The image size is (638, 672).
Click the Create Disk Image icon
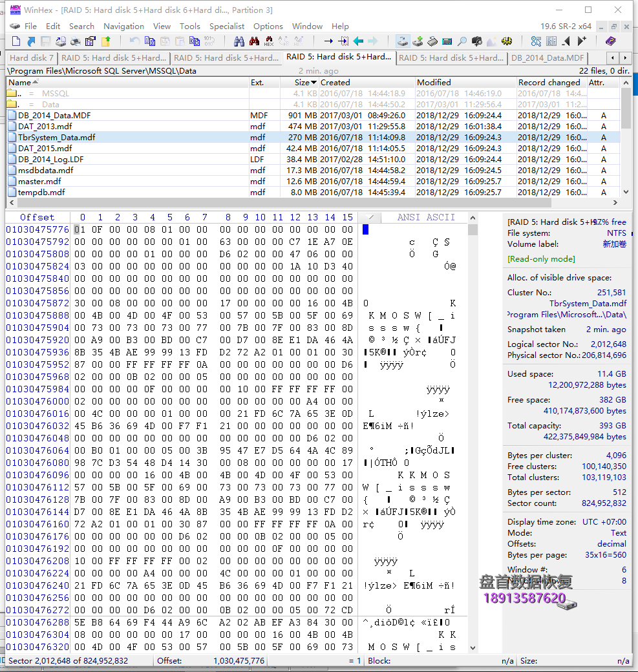(x=61, y=41)
